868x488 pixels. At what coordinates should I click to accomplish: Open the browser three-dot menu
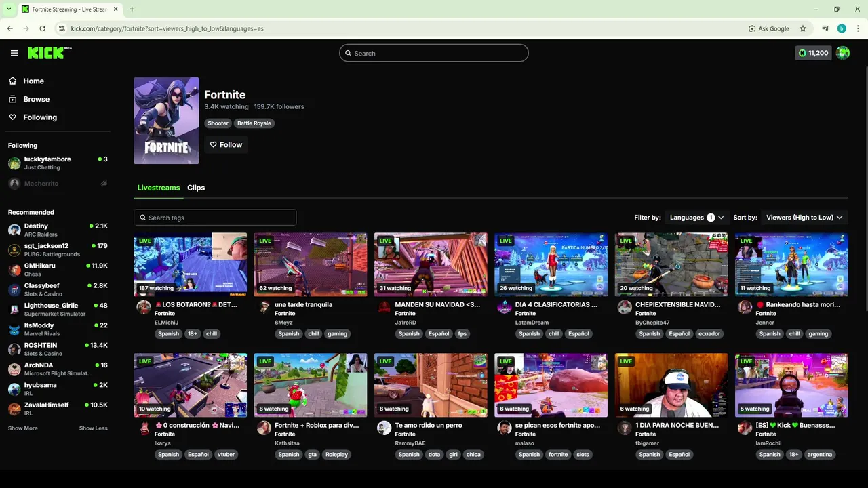[858, 28]
